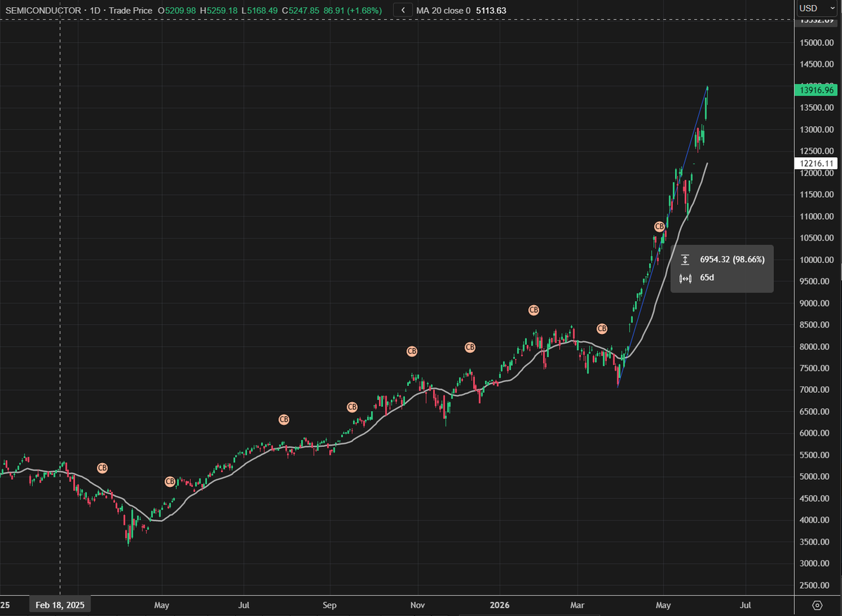The width and height of the screenshot is (842, 616).
Task: Click the 6954.32 (98.66%) measurement text
Action: click(x=732, y=260)
